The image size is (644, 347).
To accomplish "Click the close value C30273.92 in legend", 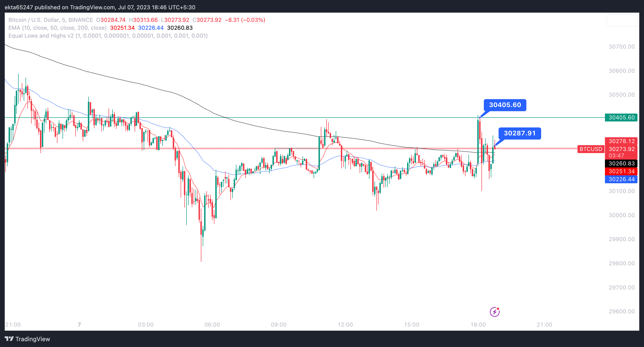I will coord(207,20).
